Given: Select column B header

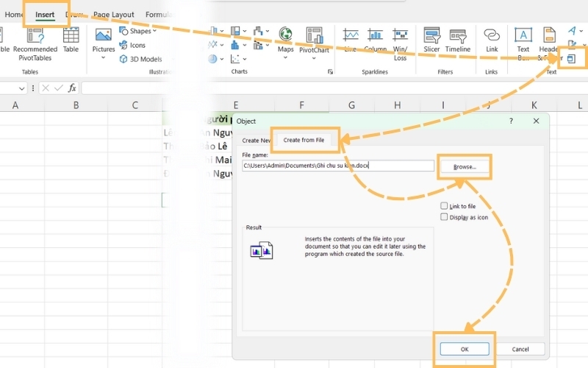Looking at the screenshot, I should click(x=76, y=105).
